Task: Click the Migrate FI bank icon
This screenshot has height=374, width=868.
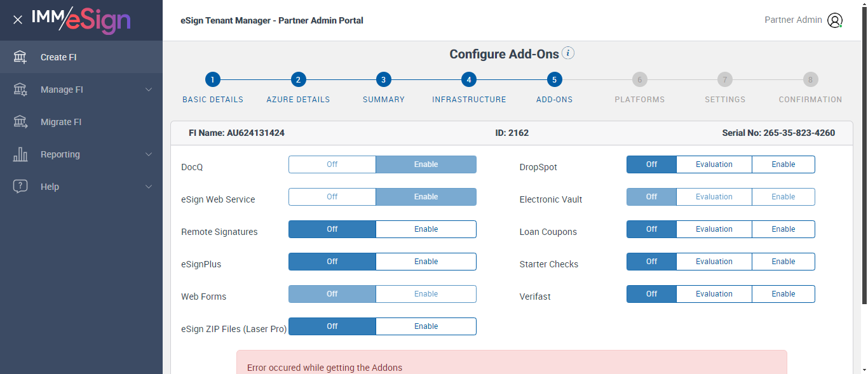Action: [x=20, y=122]
